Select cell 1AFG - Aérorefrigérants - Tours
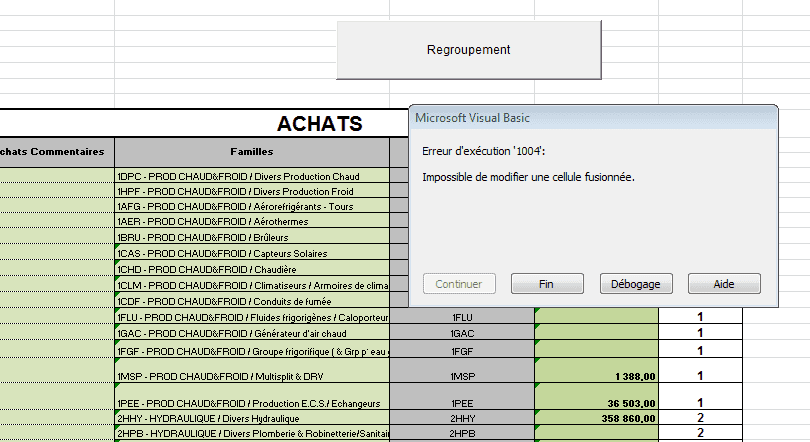Viewport: 810px width, 442px height. (252, 206)
